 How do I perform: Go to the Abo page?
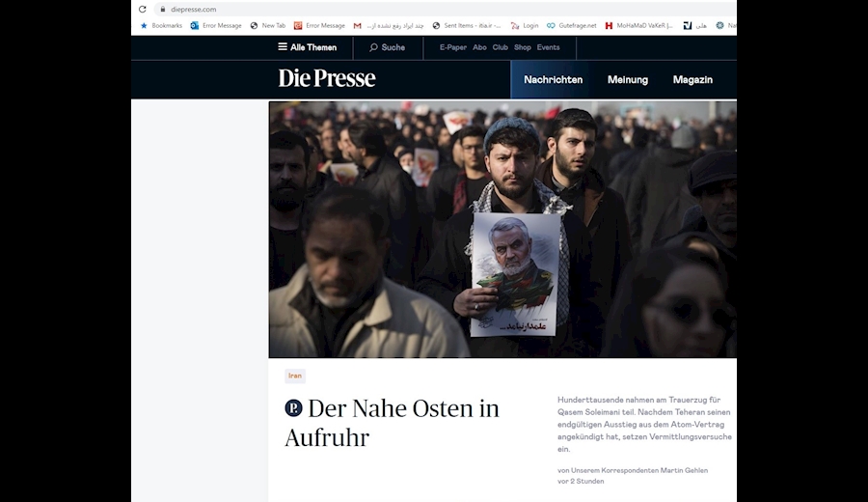[x=479, y=47]
